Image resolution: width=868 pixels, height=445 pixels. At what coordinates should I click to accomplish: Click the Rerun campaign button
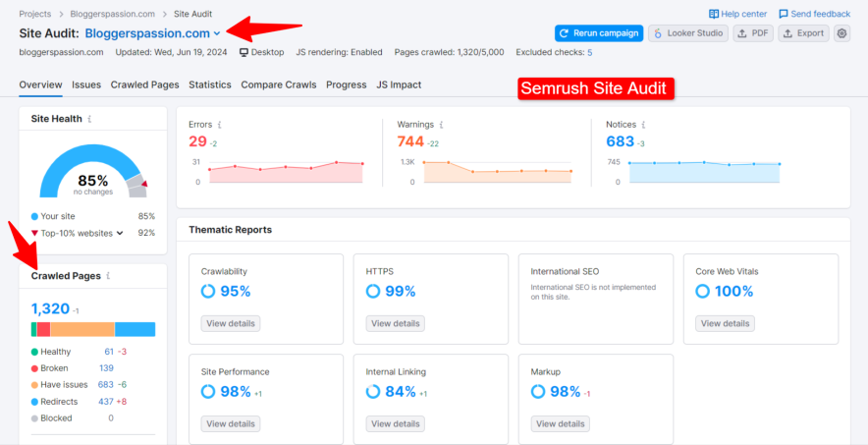point(599,33)
